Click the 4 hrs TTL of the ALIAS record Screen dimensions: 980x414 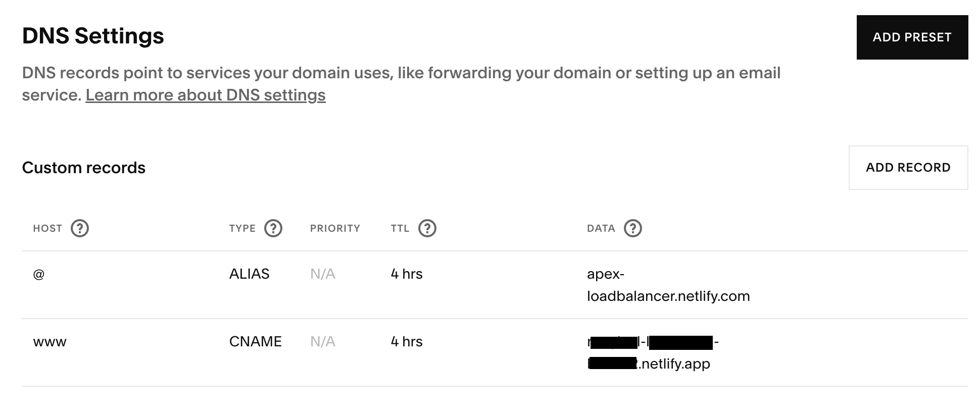[x=407, y=274]
